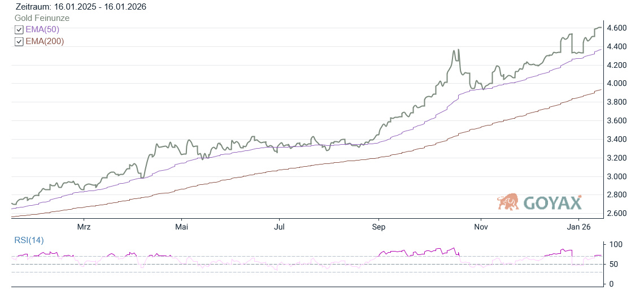Click the Mrz label on time axis
The image size is (644, 290).
pos(84,227)
